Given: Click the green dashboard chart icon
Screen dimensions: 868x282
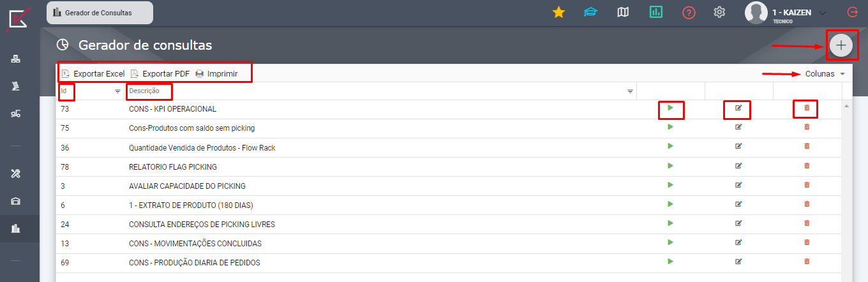Looking at the screenshot, I should coord(655,12).
